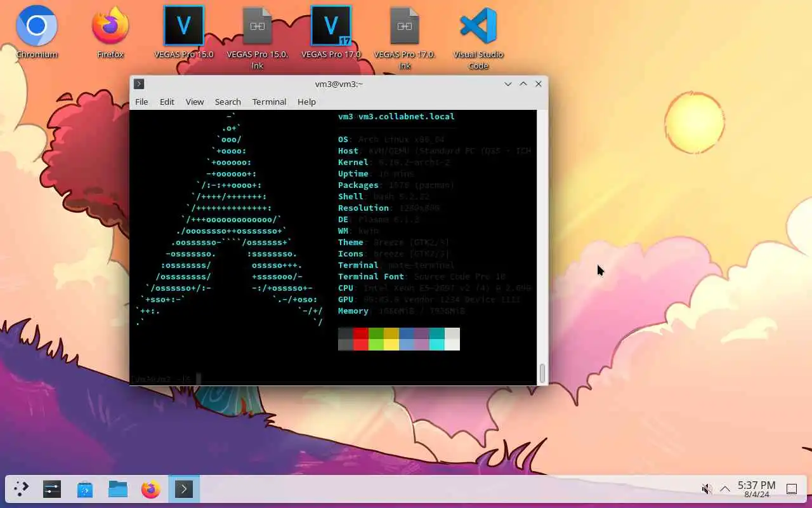Open the File menu in the terminal
This screenshot has height=508, width=812.
(x=141, y=102)
